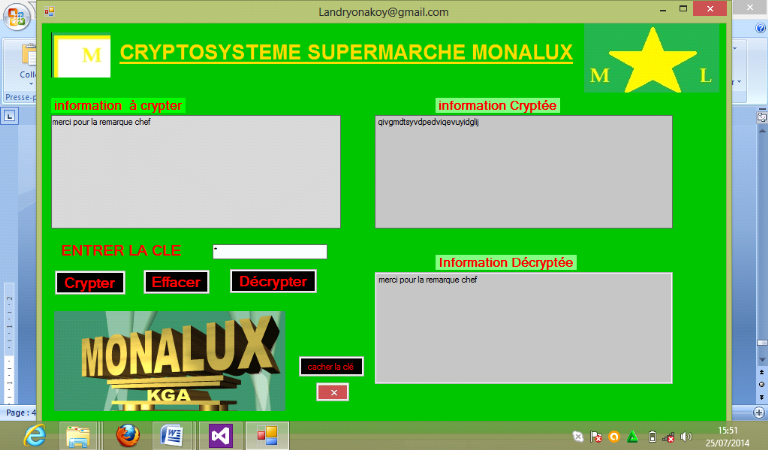Click the yellow star M L logo image
Screen dimensions: 768x450
pyautogui.click(x=651, y=59)
